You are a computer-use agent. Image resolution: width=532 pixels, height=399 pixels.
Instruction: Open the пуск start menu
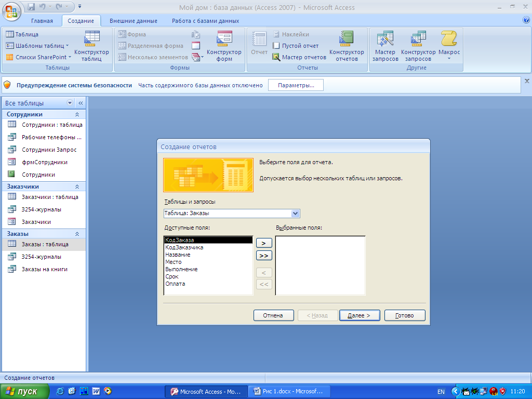coord(25,392)
